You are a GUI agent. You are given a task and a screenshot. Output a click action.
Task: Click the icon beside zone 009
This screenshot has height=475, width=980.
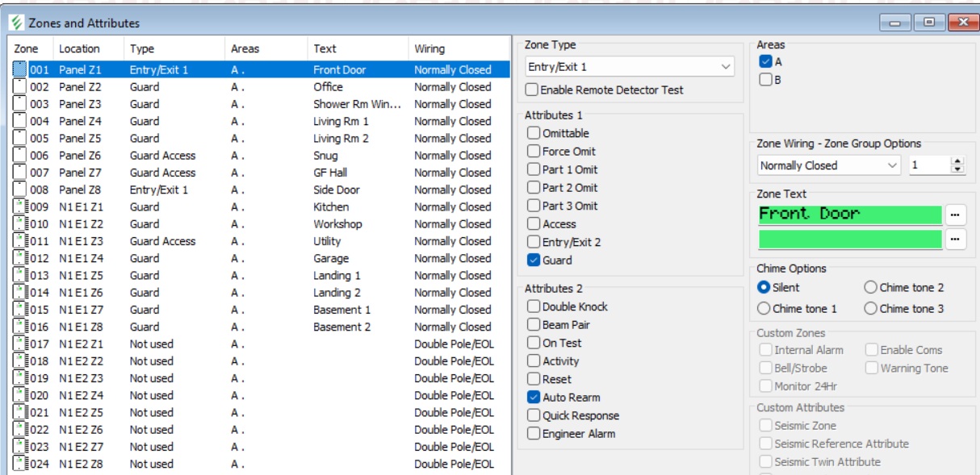coord(20,207)
